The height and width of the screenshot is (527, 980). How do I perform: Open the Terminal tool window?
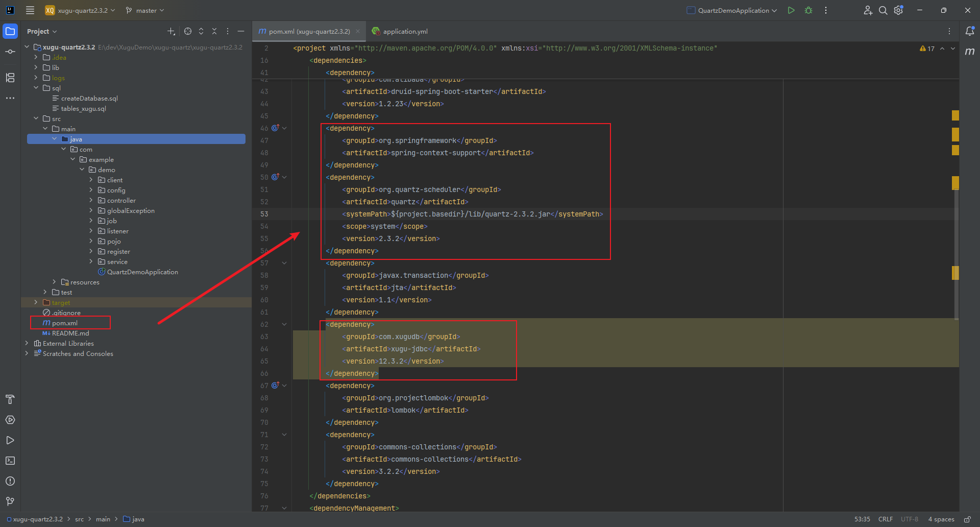(x=10, y=461)
